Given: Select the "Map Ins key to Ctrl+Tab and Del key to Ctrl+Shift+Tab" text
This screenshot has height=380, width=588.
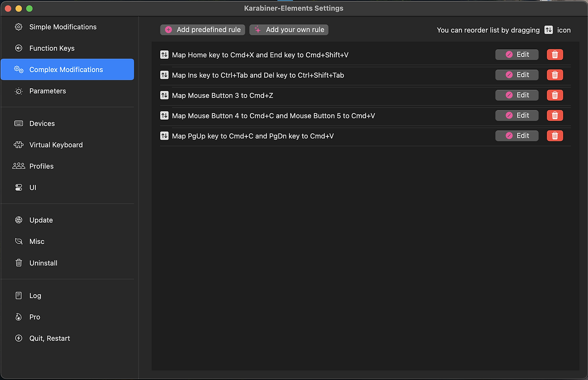Looking at the screenshot, I should (x=258, y=75).
